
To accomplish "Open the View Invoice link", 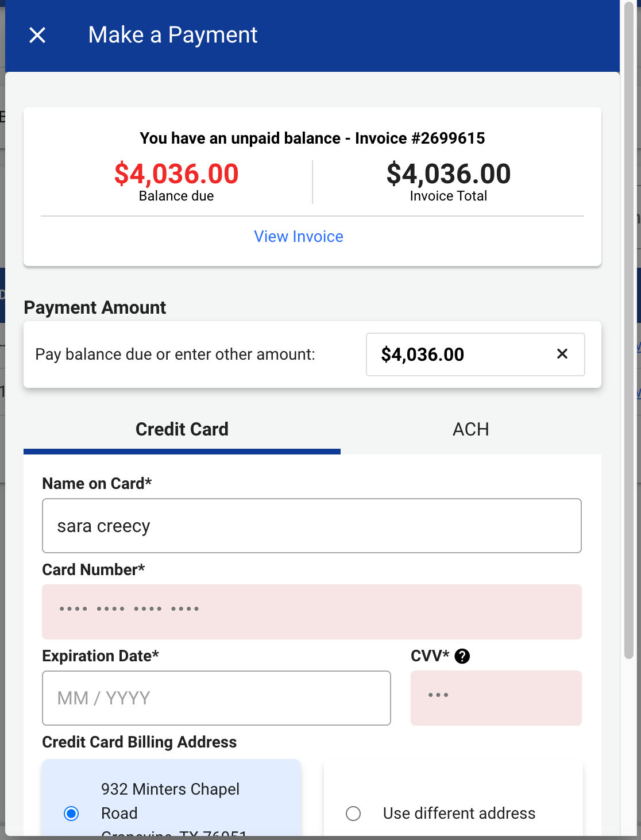I will tap(299, 237).
